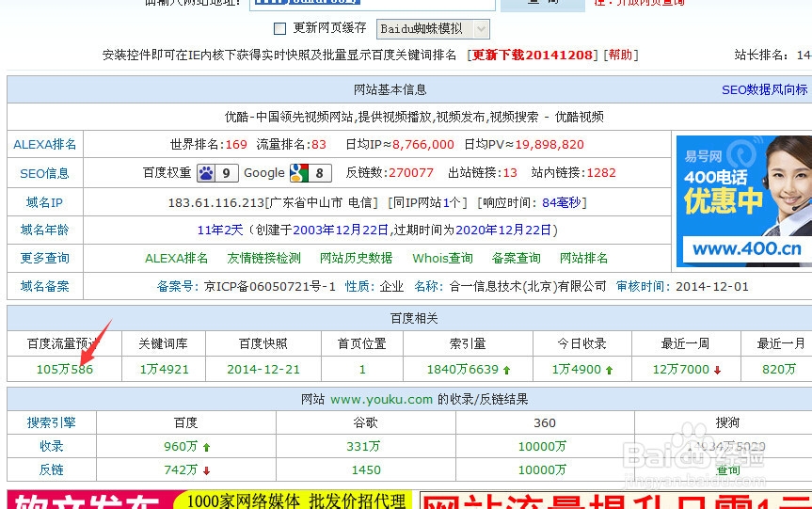812x509 pixels.
Task: Click homepage position value 1
Action: [362, 369]
